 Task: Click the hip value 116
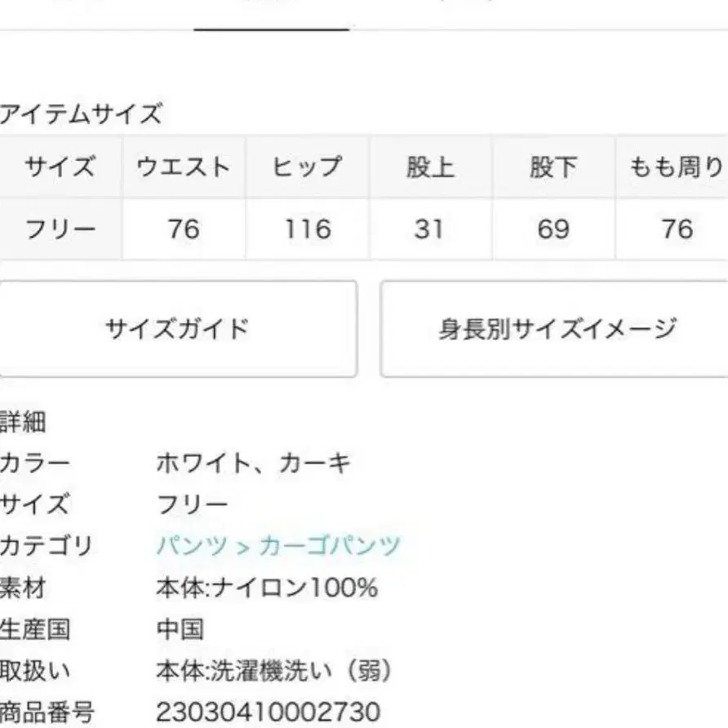pyautogui.click(x=308, y=229)
